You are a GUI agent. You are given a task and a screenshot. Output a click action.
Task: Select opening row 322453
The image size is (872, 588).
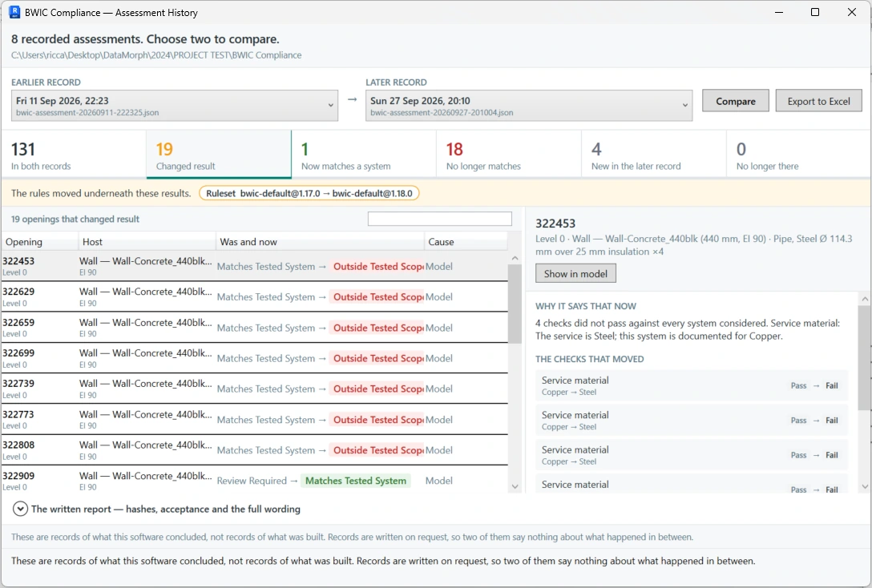pyautogui.click(x=255, y=266)
